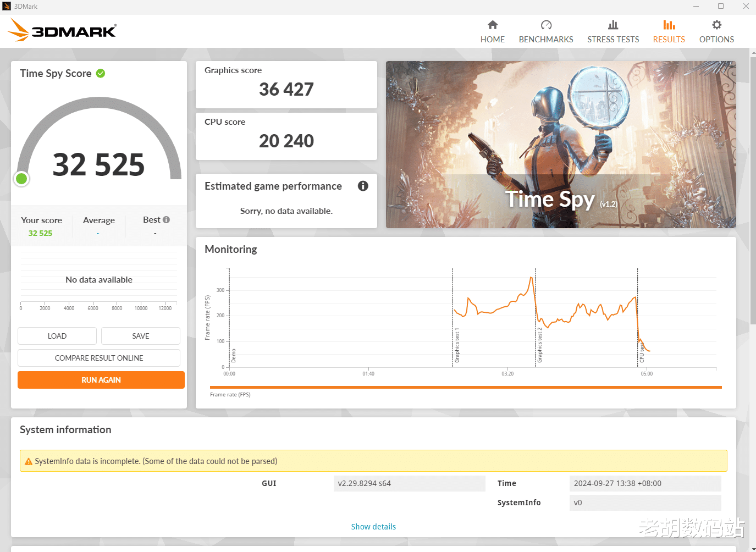Click the 3DMark logo
This screenshot has height=552, width=756.
(x=62, y=30)
